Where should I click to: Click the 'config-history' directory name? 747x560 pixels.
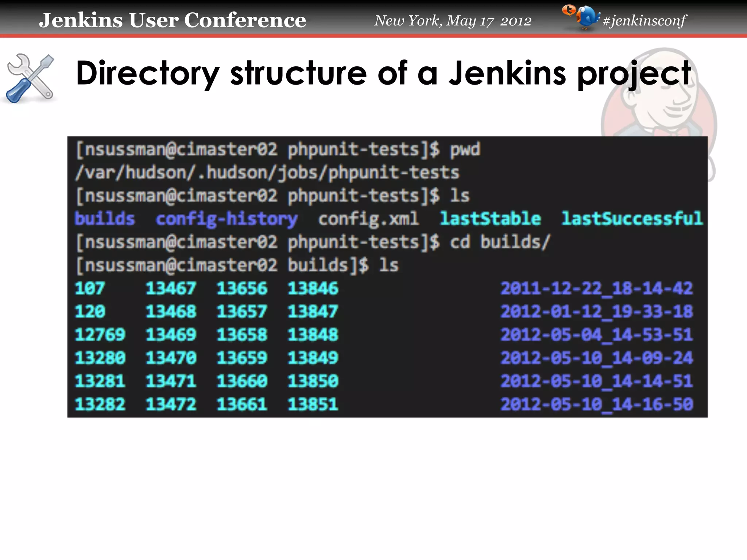tap(227, 219)
